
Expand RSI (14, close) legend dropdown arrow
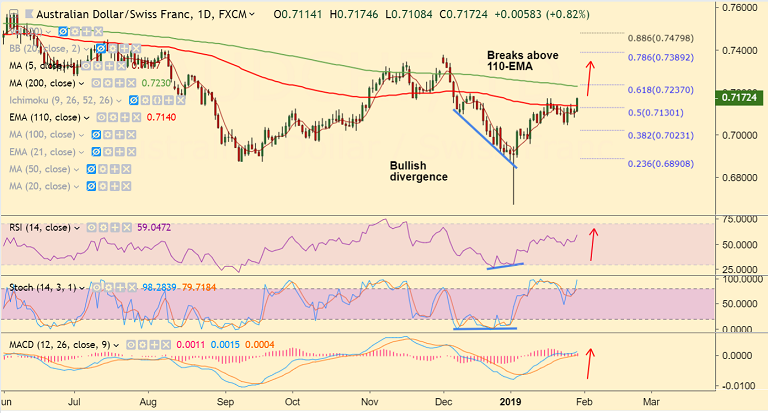pos(77,228)
